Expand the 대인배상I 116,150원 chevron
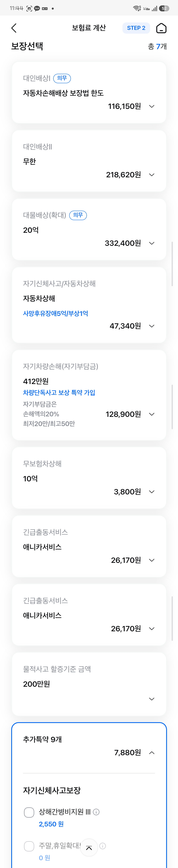This screenshot has height=868, width=178. point(152,106)
